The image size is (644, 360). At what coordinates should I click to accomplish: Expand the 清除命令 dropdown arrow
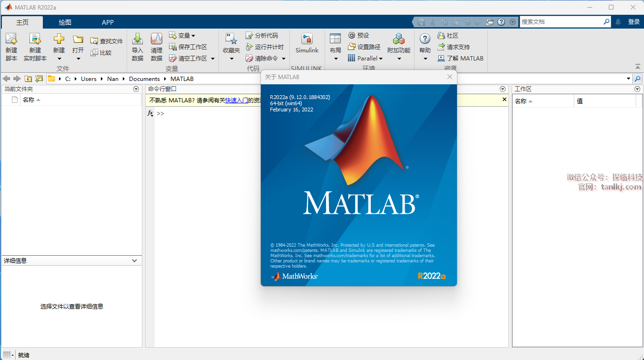click(x=284, y=59)
